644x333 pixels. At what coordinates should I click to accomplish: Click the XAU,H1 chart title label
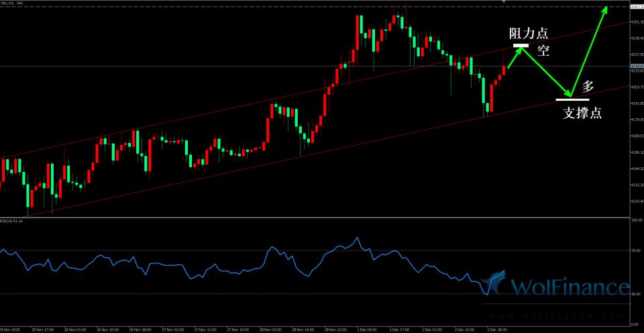click(x=12, y=3)
